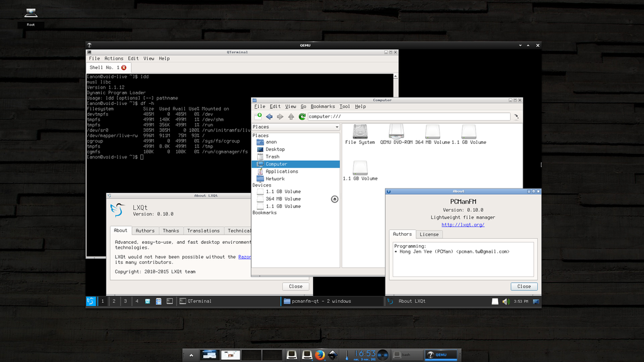Click the volume speaker icon in LXQt panel
This screenshot has width=644, height=362.
505,302
